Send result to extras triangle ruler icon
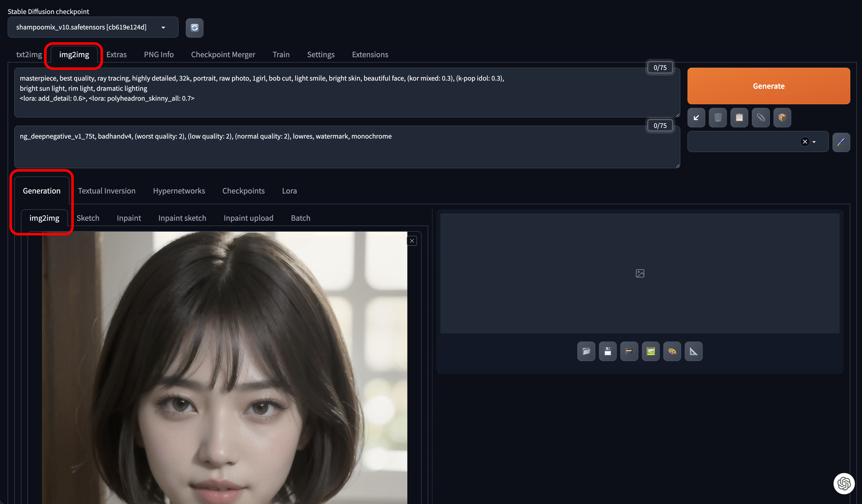This screenshot has width=862, height=504. [x=693, y=351]
